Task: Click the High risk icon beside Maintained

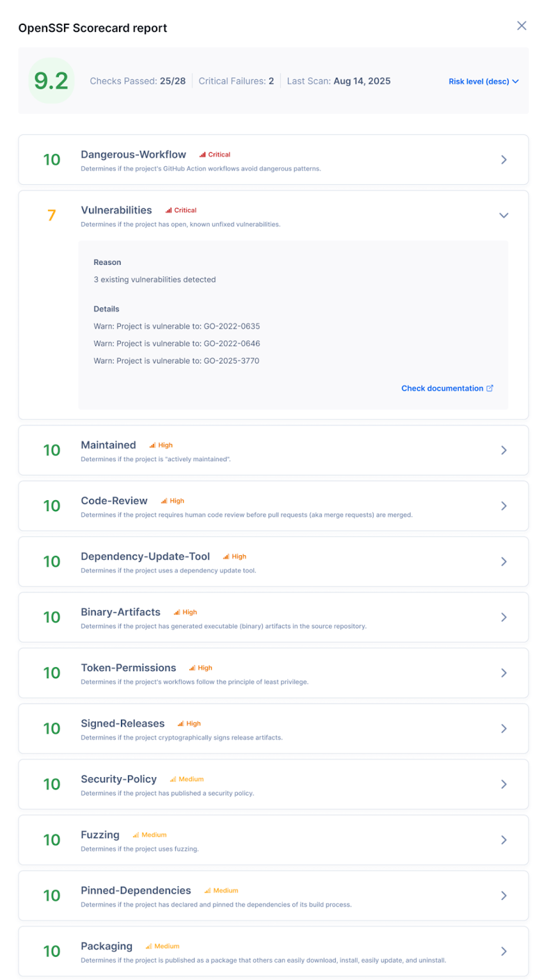Action: [153, 445]
